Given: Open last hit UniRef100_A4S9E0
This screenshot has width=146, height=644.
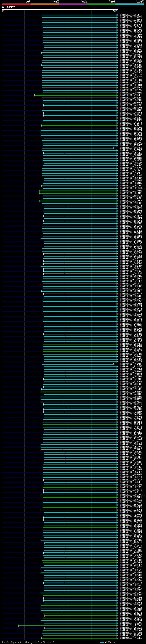Looking at the screenshot, I should [131, 638].
